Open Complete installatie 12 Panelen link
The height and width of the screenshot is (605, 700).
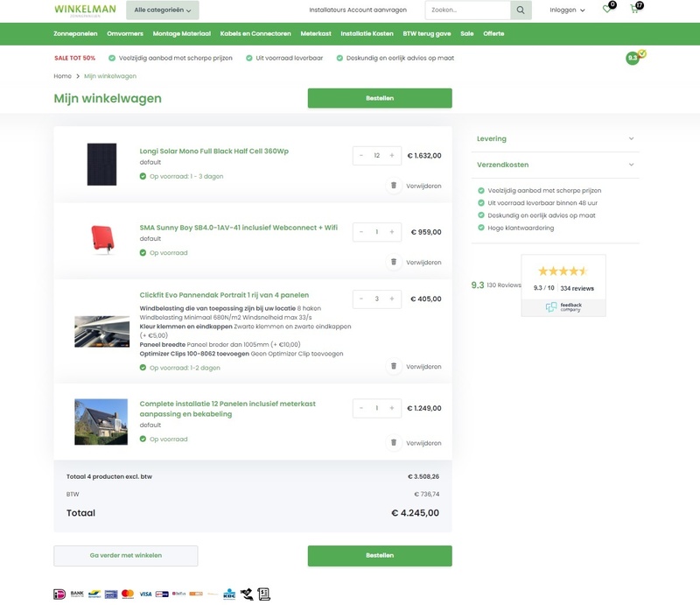[227, 409]
